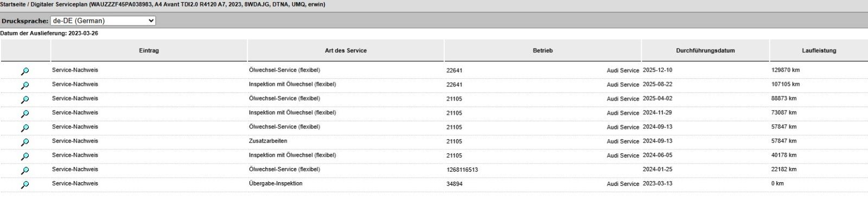
Task: Open details for the 2024-06-05 inspection
Action: 25,156
